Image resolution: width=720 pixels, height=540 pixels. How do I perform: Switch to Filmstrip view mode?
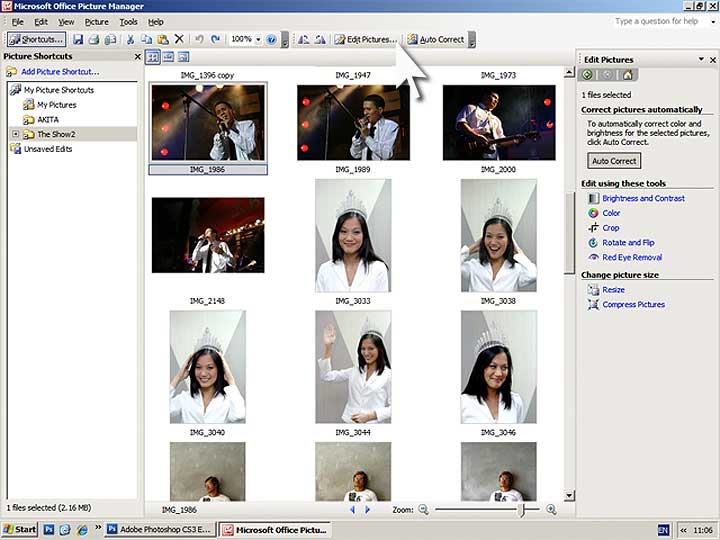tap(168, 57)
